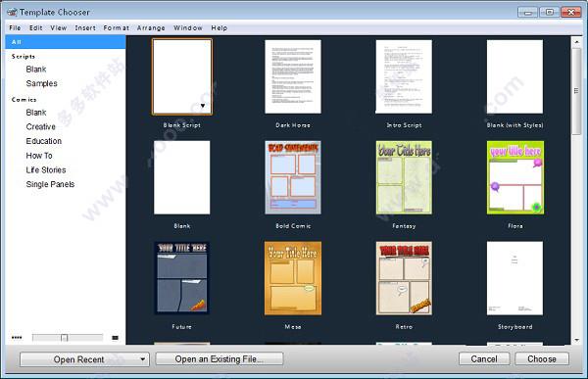Open Samples under Scripts
The height and width of the screenshot is (379, 588).
tap(41, 83)
